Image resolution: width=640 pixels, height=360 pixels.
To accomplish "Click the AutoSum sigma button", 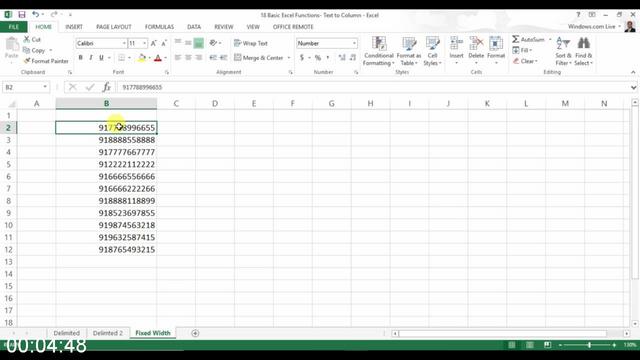I will click(x=528, y=39).
